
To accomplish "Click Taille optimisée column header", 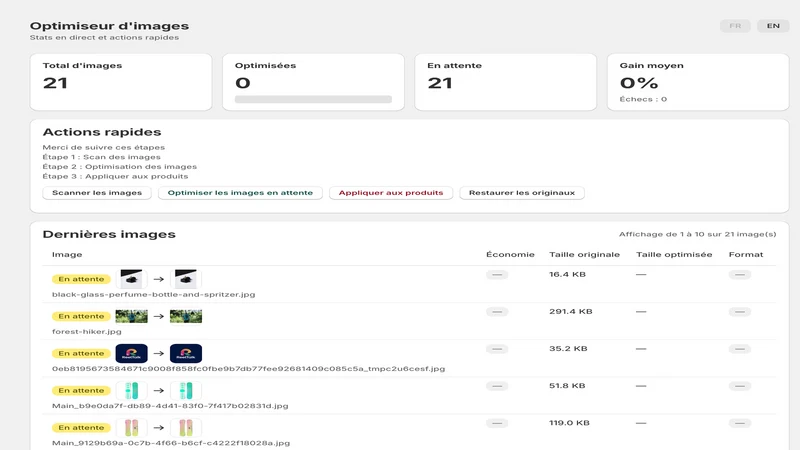I will (x=674, y=255).
